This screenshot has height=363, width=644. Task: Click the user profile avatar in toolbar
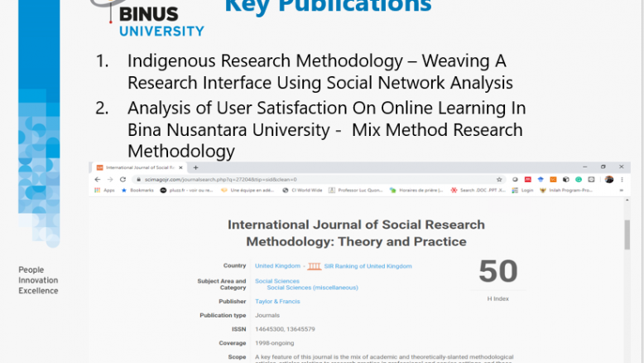click(x=609, y=179)
